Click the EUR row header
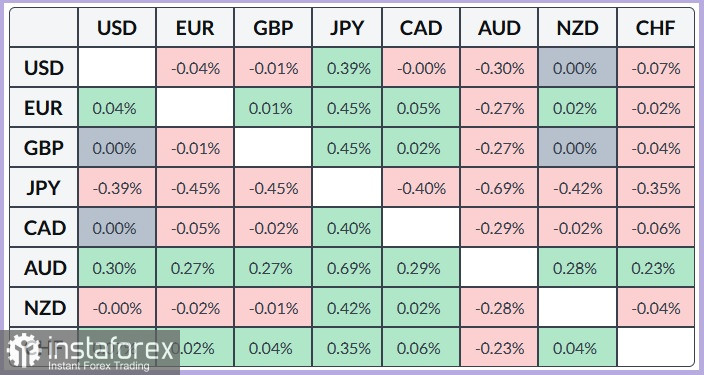The width and height of the screenshot is (704, 375). pos(44,108)
